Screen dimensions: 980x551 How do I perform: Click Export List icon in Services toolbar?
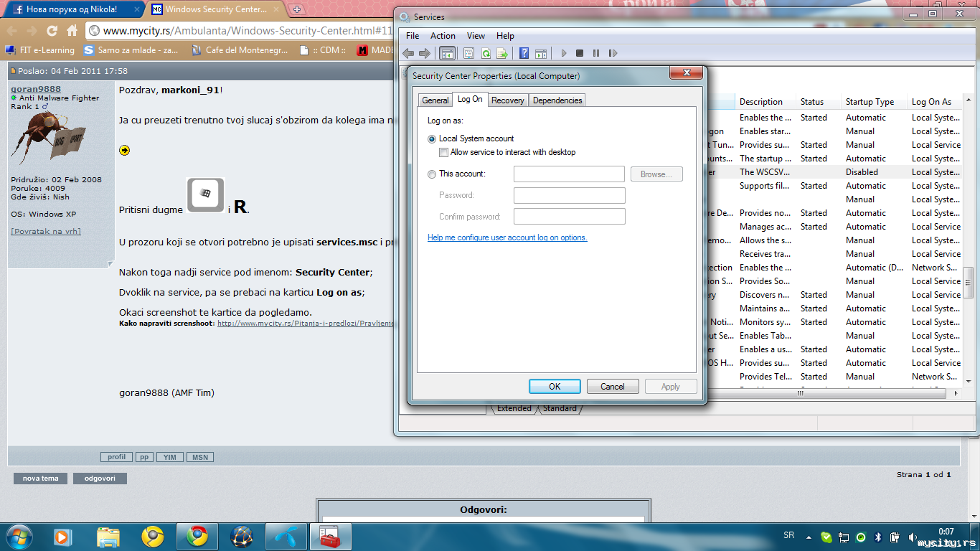click(x=502, y=53)
